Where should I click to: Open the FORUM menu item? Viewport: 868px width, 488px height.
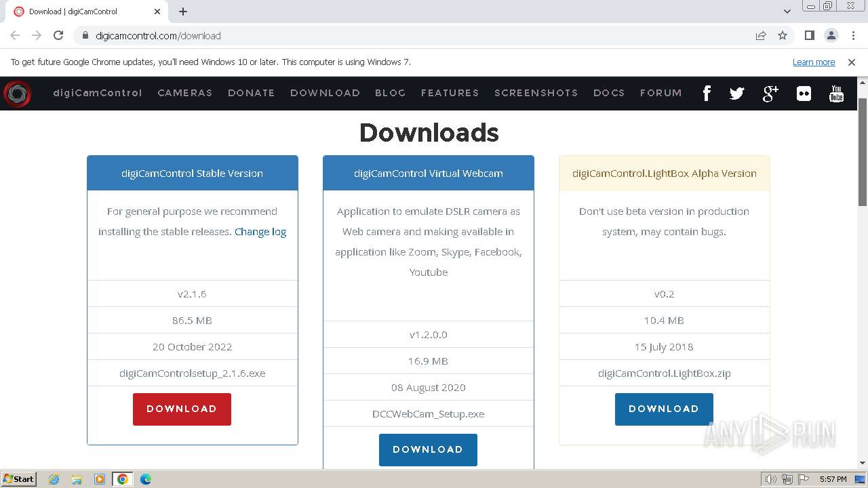point(660,93)
